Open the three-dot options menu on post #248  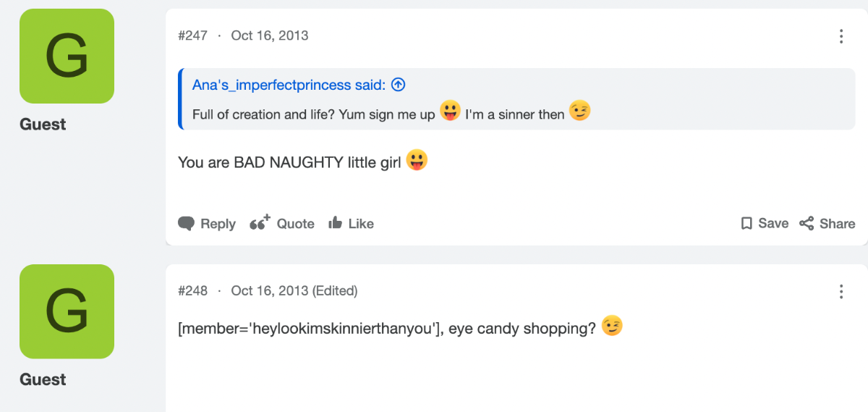(x=841, y=291)
